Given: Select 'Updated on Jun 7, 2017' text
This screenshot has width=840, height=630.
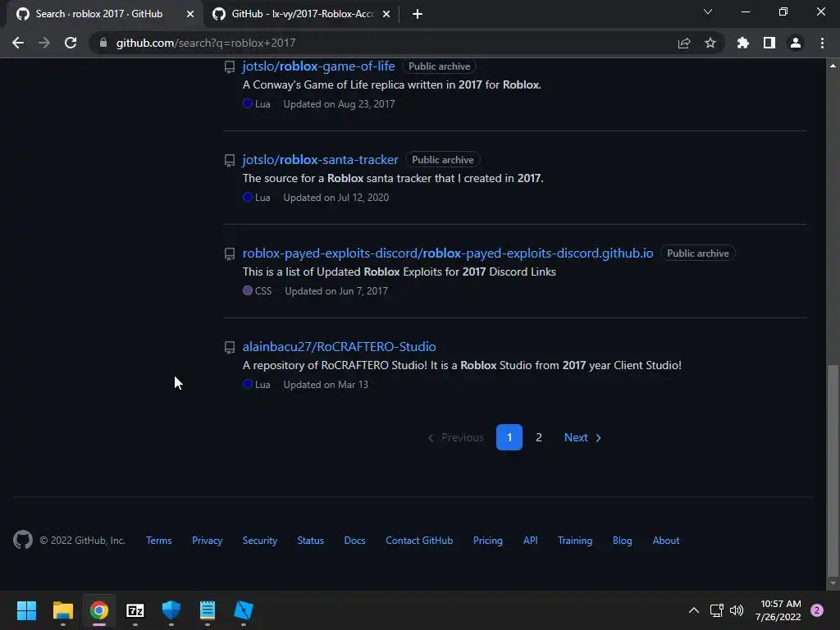Looking at the screenshot, I should (x=336, y=291).
